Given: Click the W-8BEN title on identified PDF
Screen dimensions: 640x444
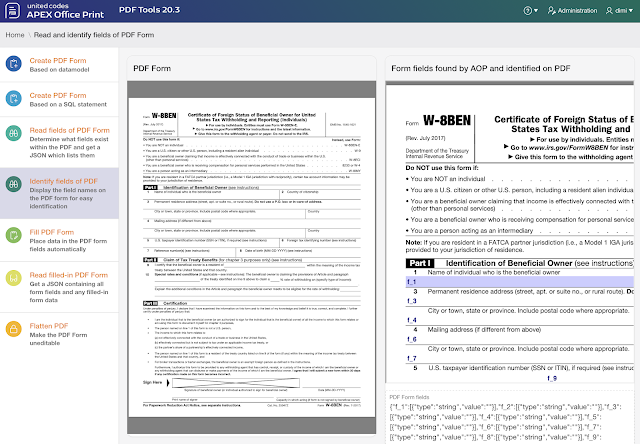Looking at the screenshot, I should pos(447,120).
